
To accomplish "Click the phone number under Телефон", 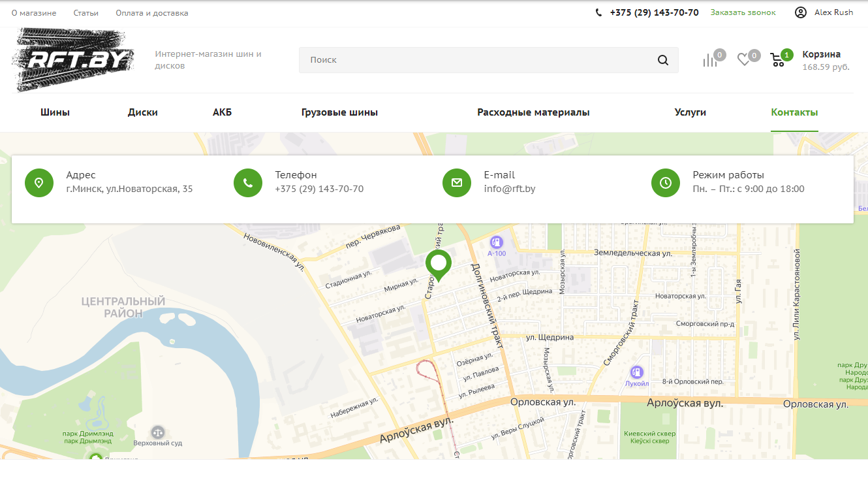I will (319, 189).
